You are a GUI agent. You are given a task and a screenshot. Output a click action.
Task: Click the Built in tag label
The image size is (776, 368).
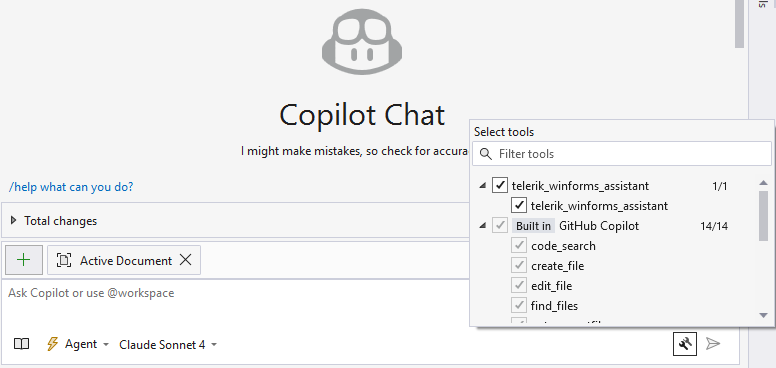[533, 226]
